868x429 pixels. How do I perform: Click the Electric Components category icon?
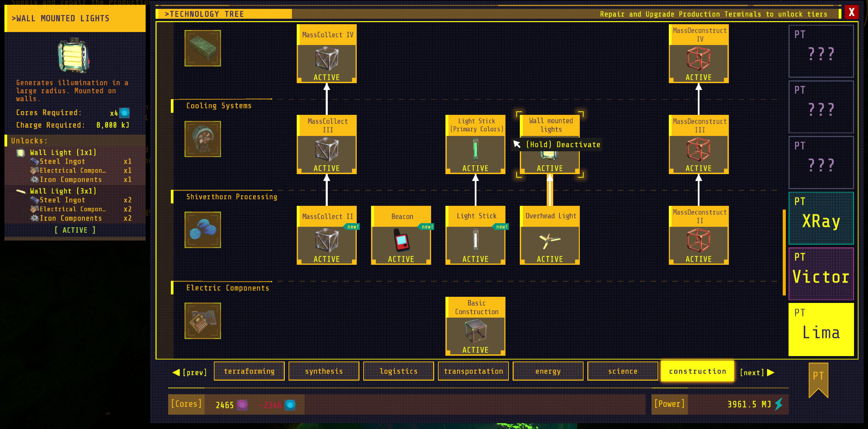[202, 321]
